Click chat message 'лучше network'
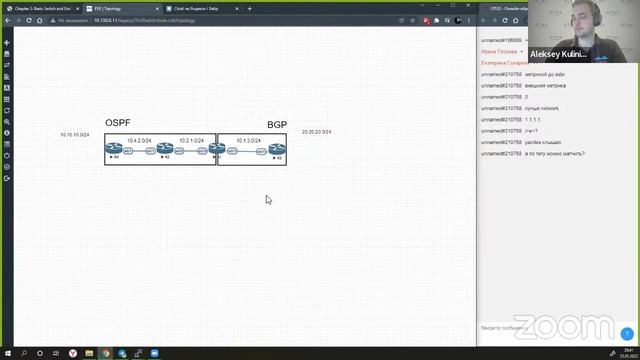The height and width of the screenshot is (360, 640). (542, 108)
